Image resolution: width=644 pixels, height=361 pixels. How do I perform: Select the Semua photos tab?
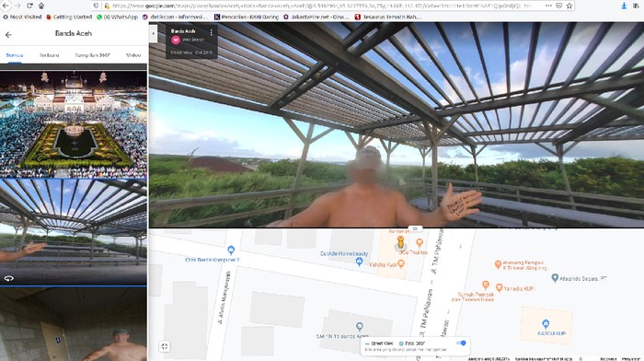(15, 55)
